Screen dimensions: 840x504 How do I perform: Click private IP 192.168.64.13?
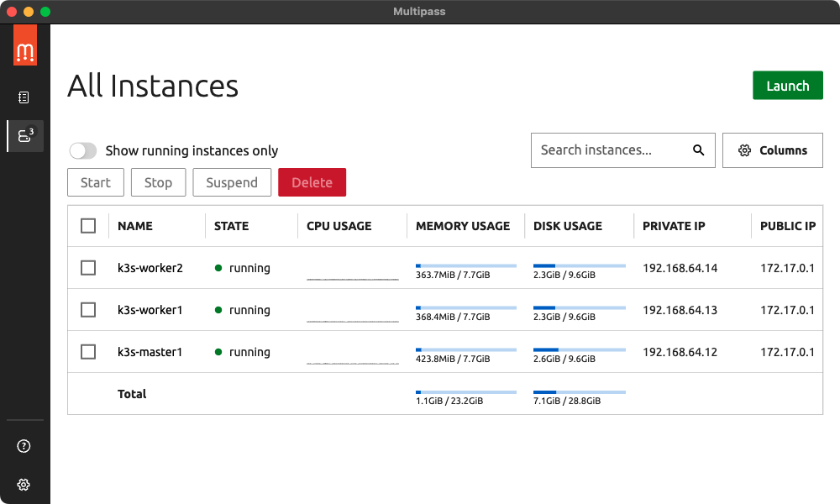click(680, 310)
